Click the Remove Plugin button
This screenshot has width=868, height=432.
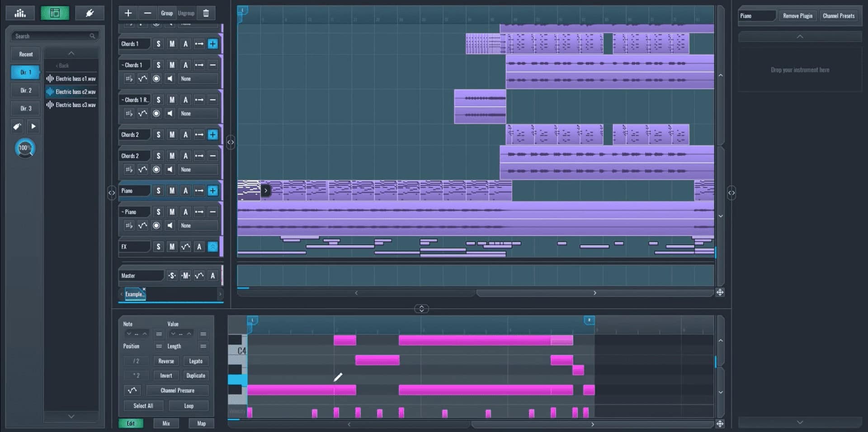click(797, 15)
